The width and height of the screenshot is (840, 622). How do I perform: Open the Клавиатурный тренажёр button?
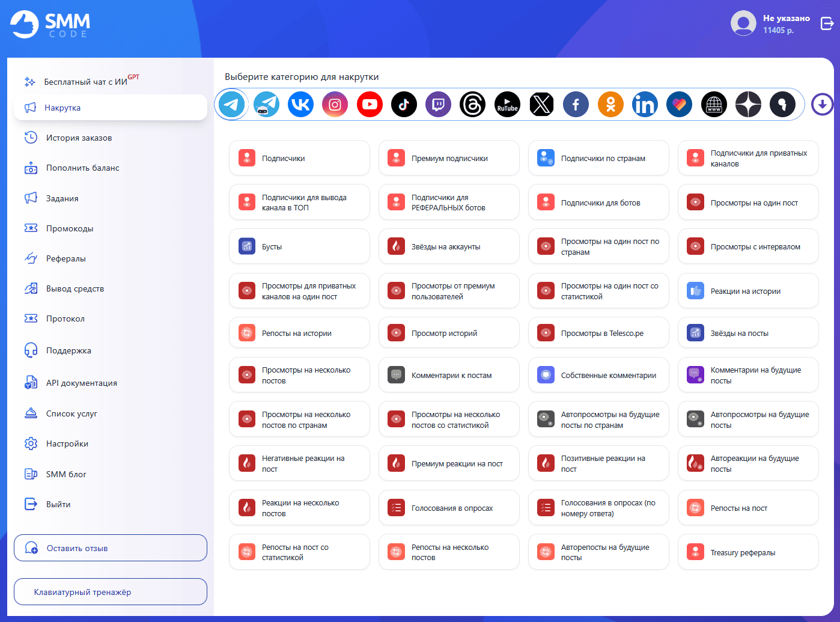[111, 592]
